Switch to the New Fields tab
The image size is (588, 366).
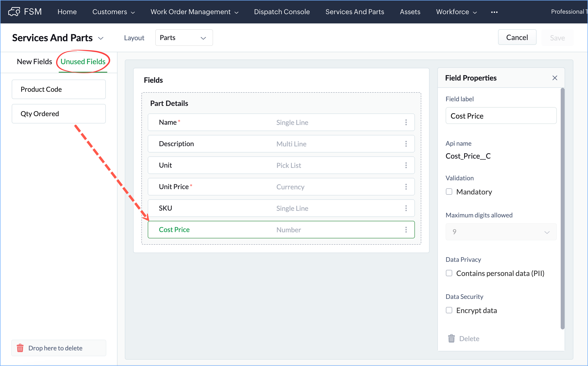34,61
